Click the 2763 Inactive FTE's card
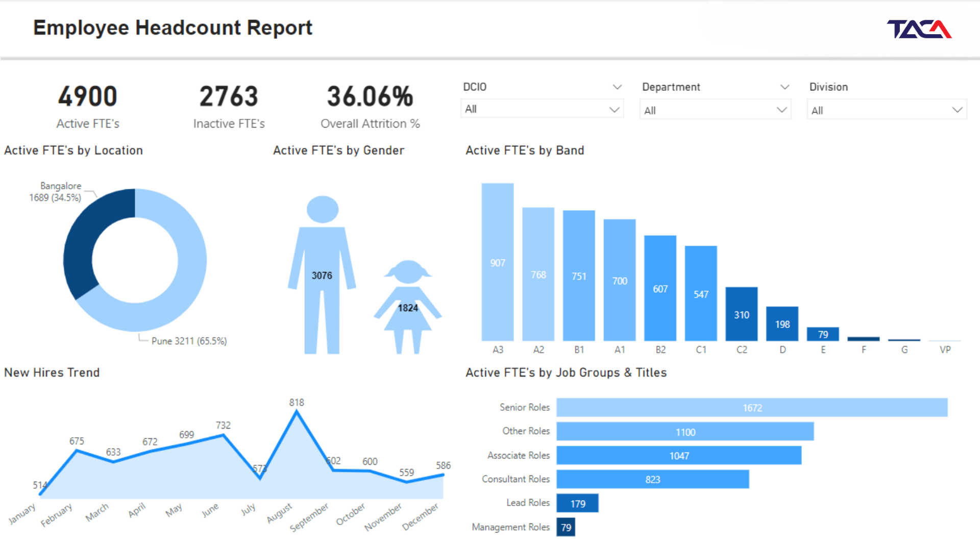 coord(229,107)
